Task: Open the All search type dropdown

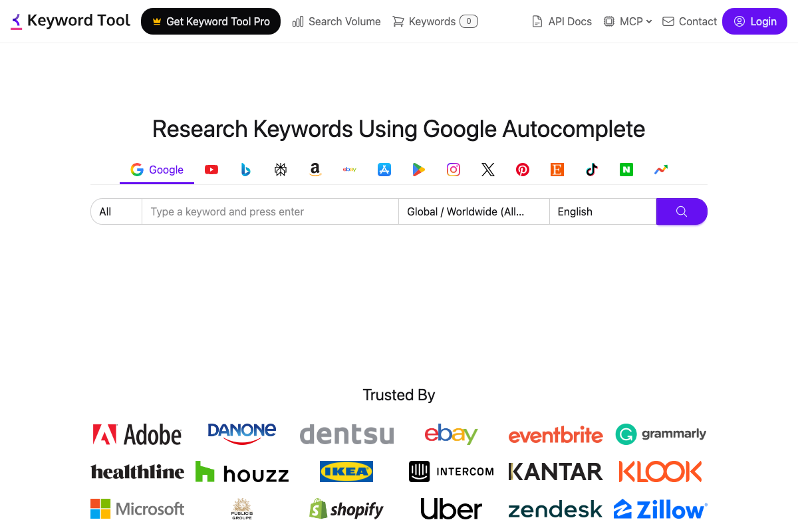Action: [x=116, y=211]
